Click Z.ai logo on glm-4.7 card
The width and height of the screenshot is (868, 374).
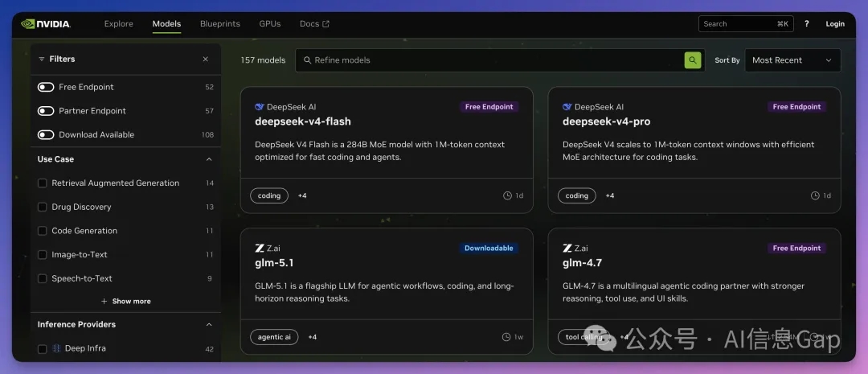pos(567,249)
